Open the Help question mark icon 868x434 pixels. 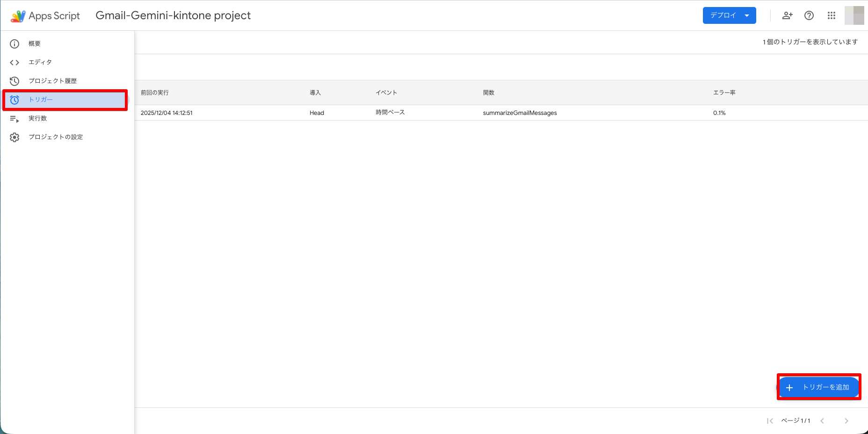(x=809, y=15)
